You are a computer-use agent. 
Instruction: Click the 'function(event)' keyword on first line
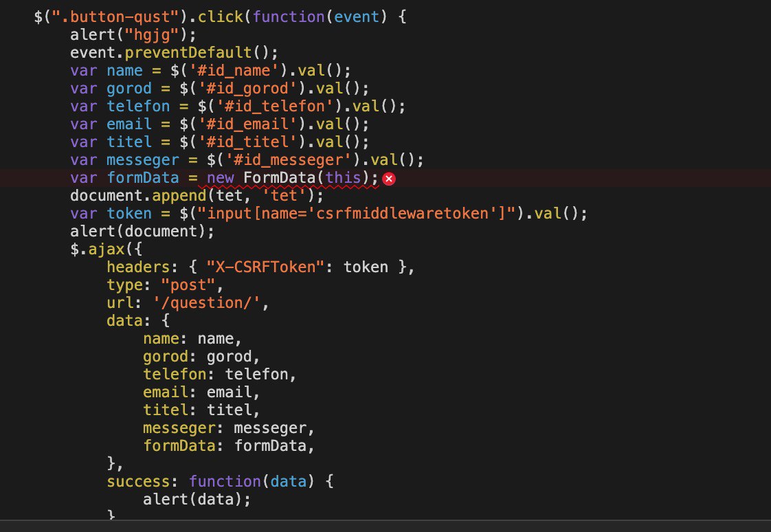289,16
